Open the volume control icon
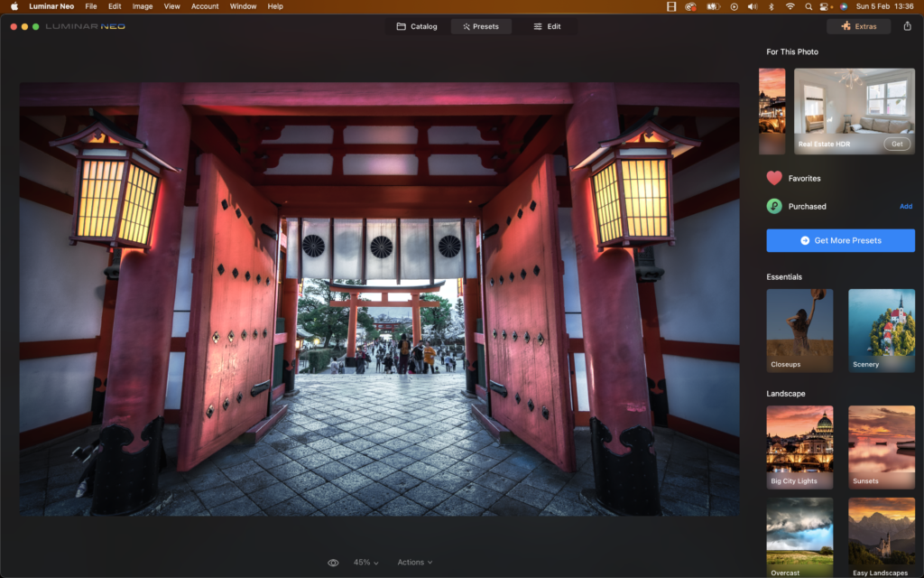The height and width of the screenshot is (578, 924). pos(753,6)
